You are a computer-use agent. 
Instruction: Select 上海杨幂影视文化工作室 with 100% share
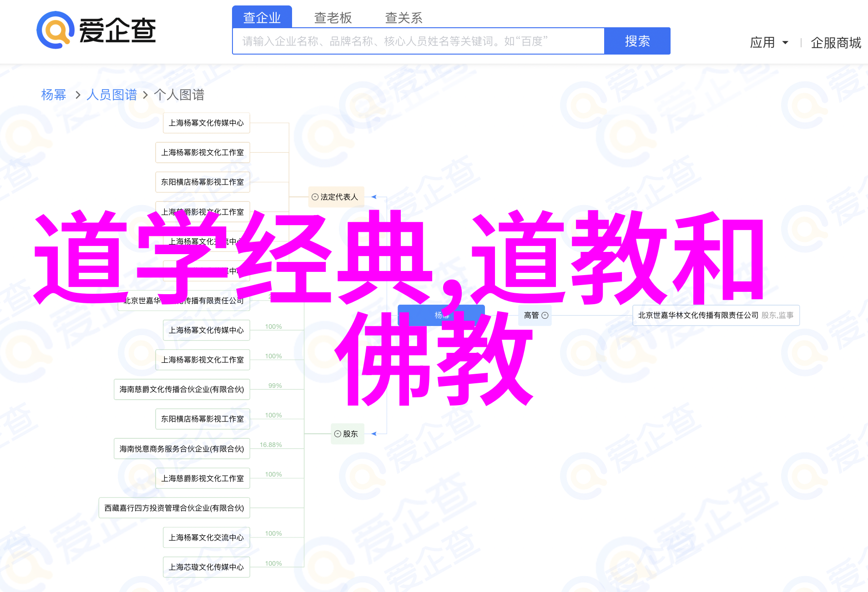[x=203, y=360]
